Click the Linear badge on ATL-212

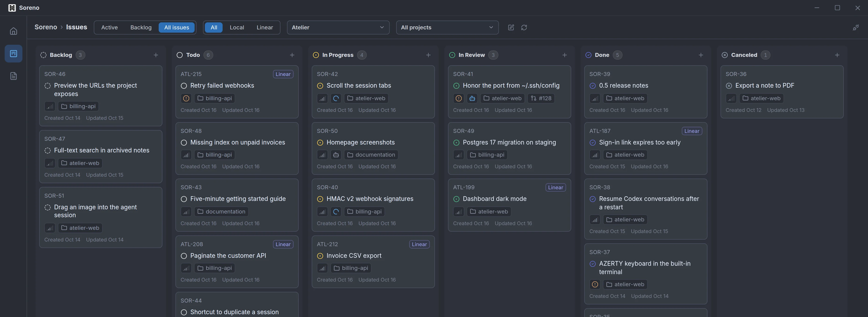[x=419, y=245]
